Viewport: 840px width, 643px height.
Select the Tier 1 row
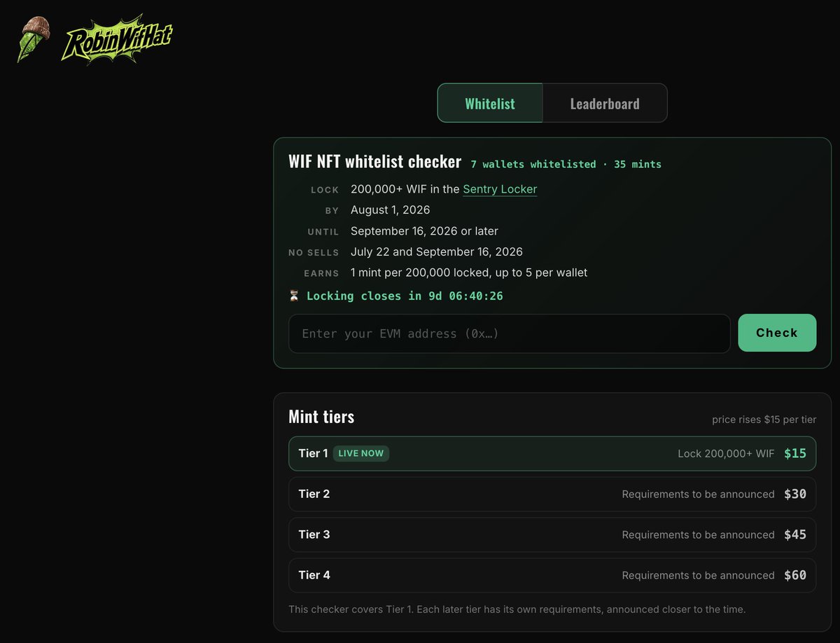pyautogui.click(x=552, y=453)
